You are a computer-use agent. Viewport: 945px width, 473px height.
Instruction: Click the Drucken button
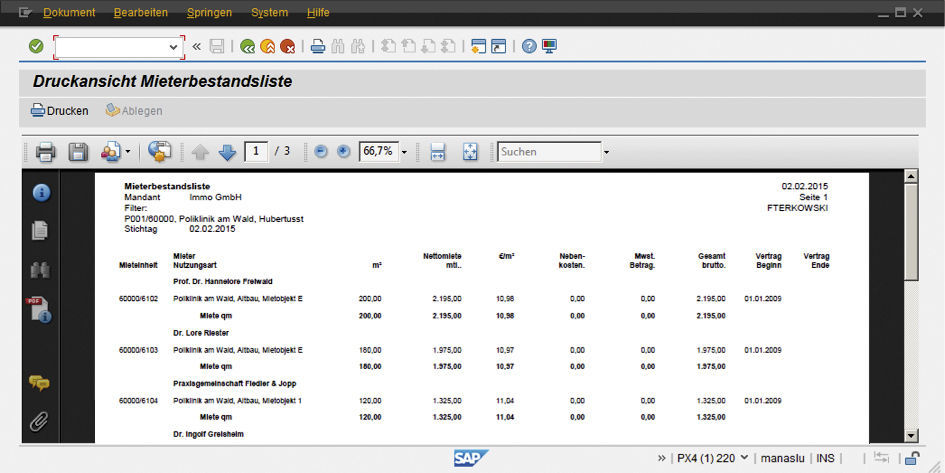(60, 111)
